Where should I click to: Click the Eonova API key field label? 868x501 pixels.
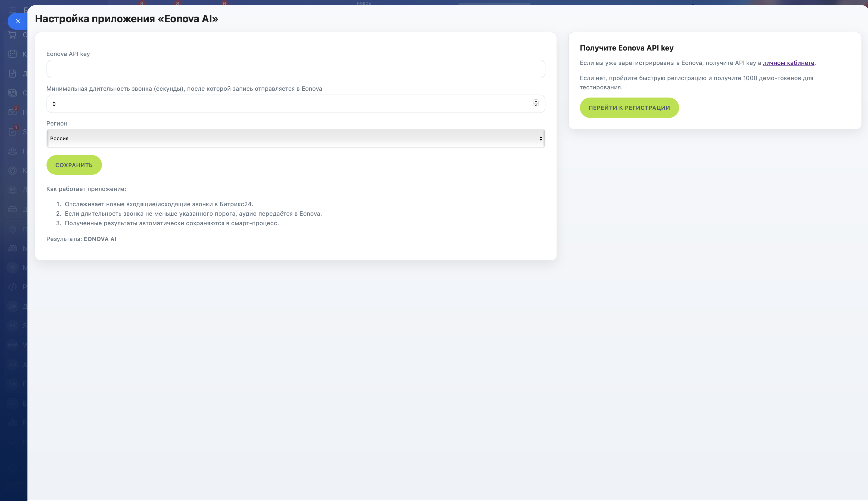pos(68,54)
